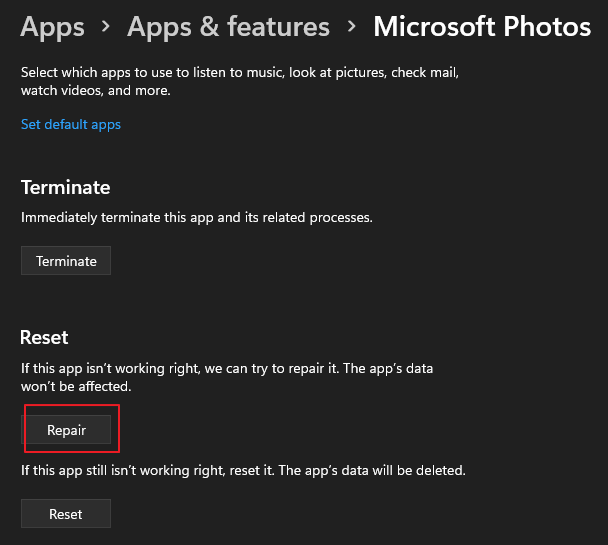Screen dimensions: 608x545
Task: Open Apps & features breadcrumb
Action: pyautogui.click(x=228, y=27)
